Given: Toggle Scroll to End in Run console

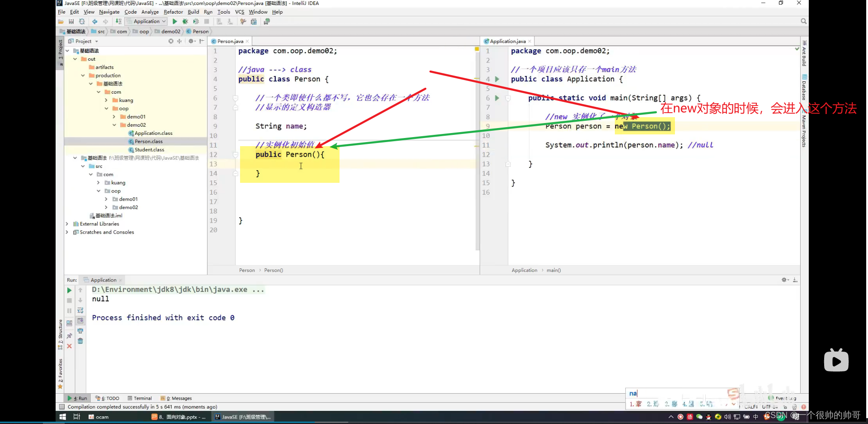Looking at the screenshot, I should coord(80,320).
